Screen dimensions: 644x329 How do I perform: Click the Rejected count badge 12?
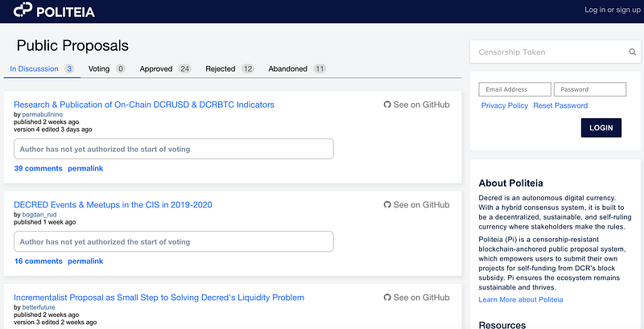248,69
